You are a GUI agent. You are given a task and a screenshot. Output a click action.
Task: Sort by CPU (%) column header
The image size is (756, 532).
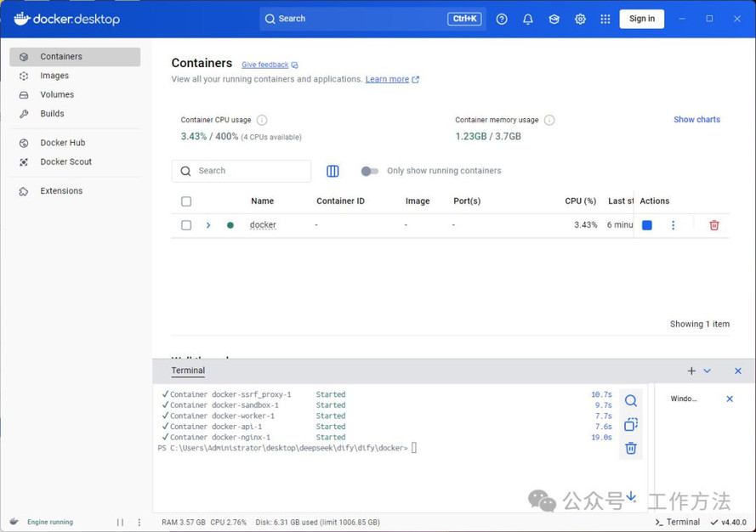click(581, 201)
